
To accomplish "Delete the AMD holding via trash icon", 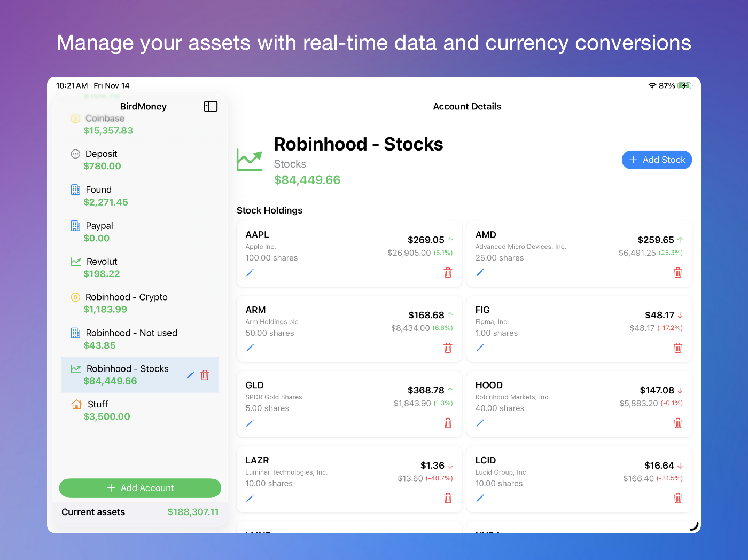I will click(x=677, y=273).
